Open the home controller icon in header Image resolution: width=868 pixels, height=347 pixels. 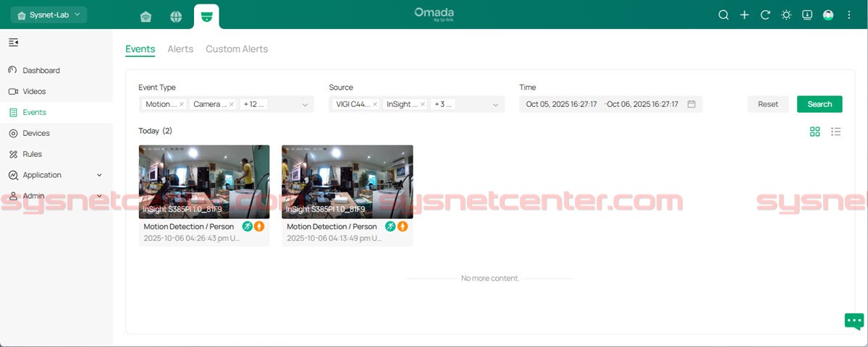[146, 17]
